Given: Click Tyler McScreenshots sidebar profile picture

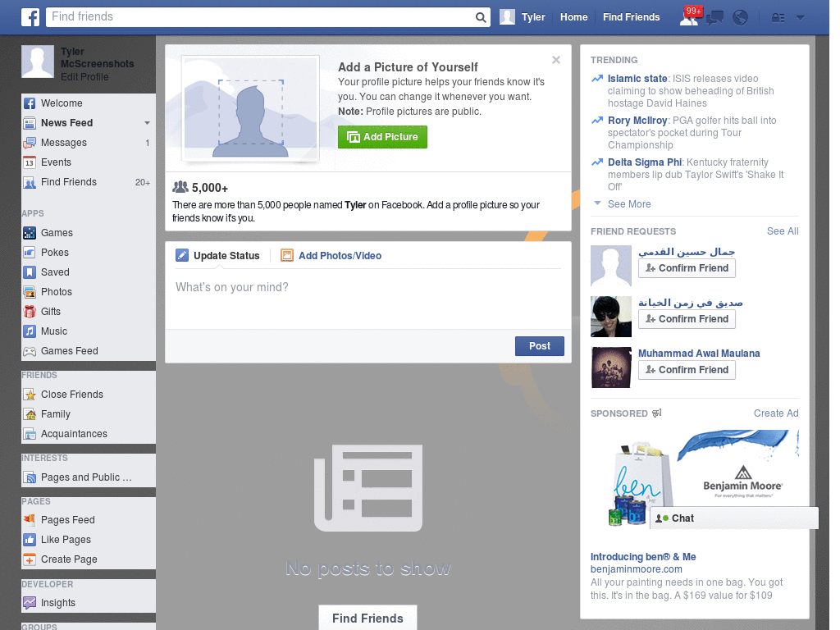Looking at the screenshot, I should pos(38,62).
